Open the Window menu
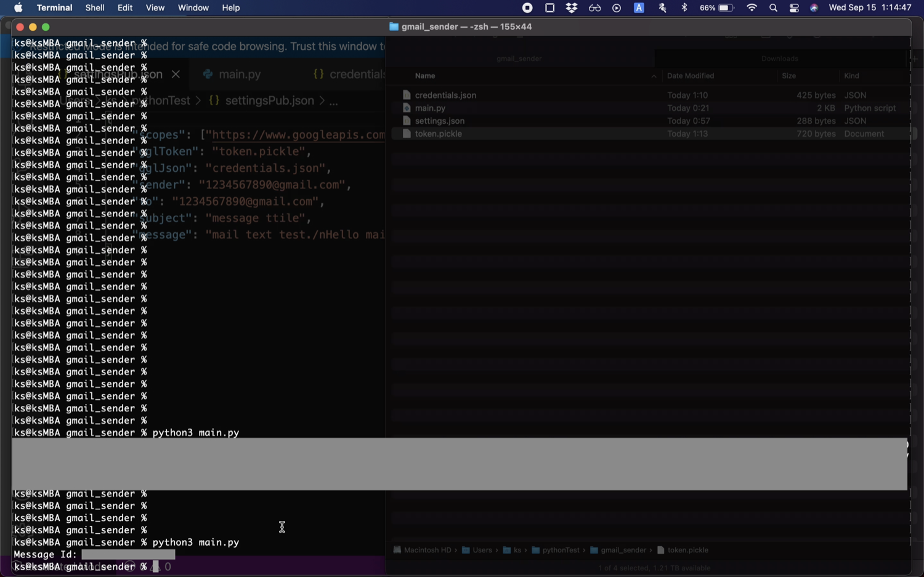 click(193, 8)
